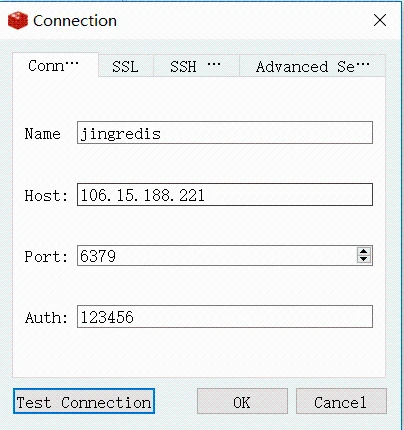404x430 pixels.
Task: Close the Connection dialog with the X
Action: [x=380, y=20]
